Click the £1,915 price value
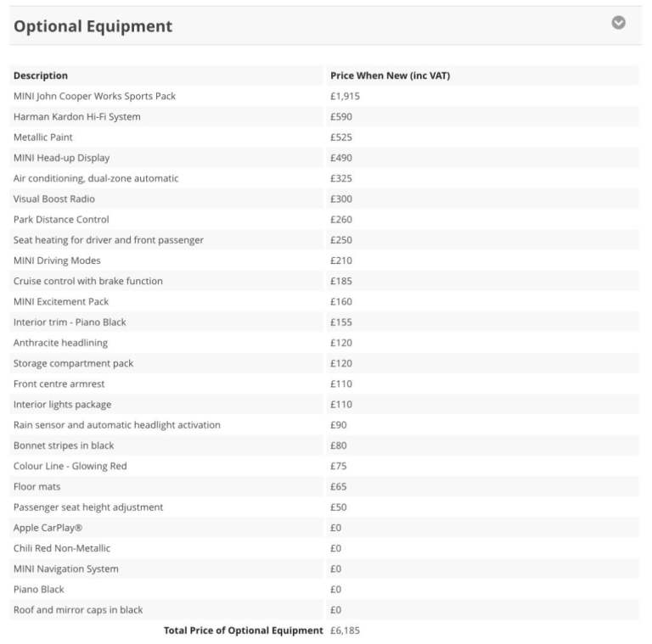 click(x=345, y=96)
